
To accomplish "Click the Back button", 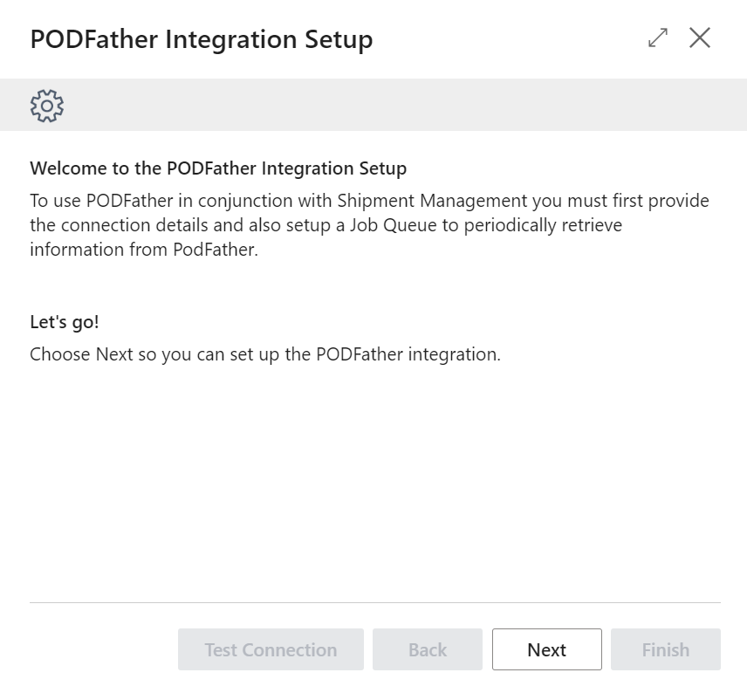I will 427,649.
